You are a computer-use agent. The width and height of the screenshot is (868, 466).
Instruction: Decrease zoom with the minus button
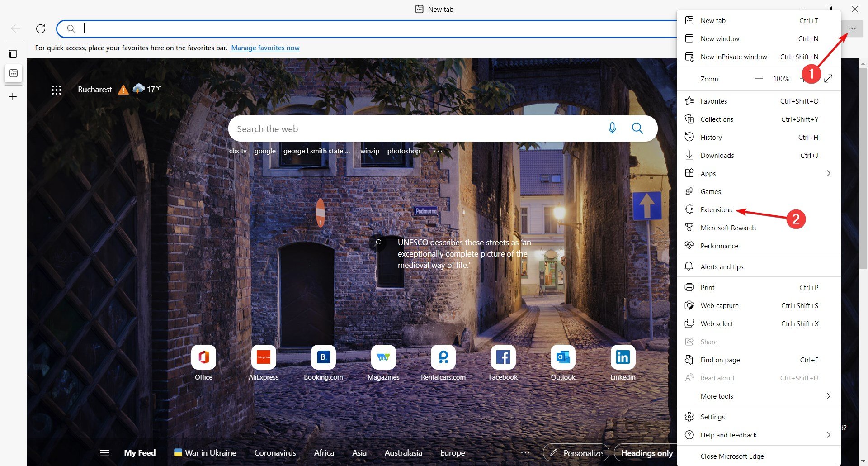(x=759, y=79)
